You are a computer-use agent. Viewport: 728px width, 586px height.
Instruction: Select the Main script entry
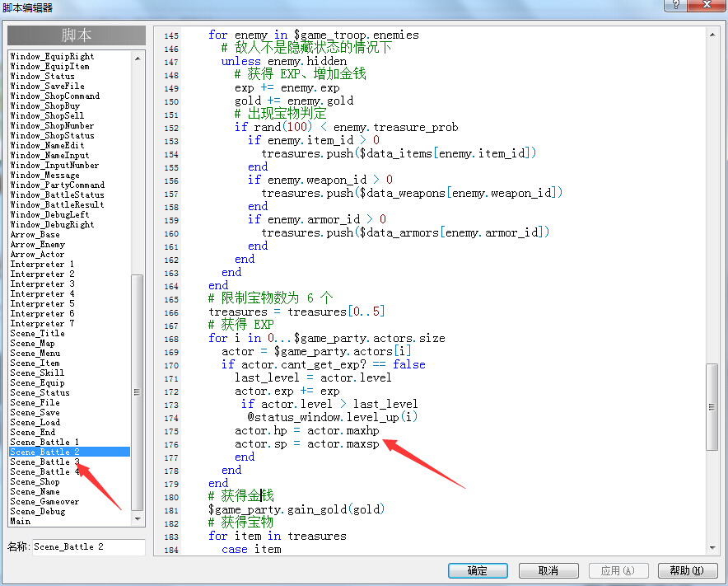(21, 522)
